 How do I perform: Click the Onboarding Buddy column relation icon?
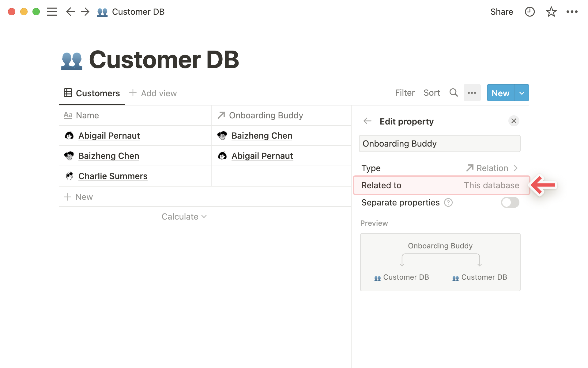[x=221, y=114]
